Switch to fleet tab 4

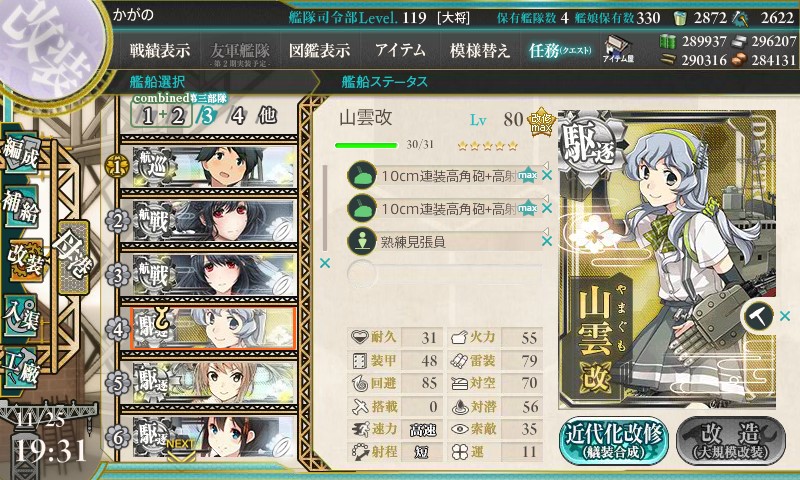pos(238,116)
